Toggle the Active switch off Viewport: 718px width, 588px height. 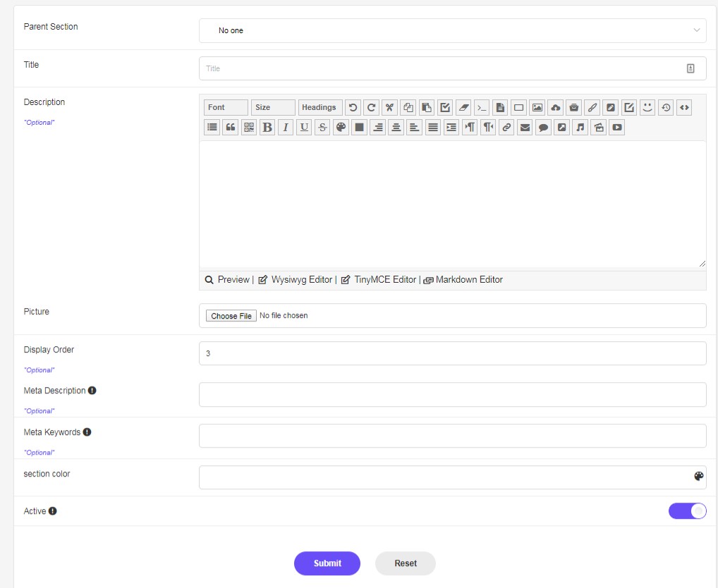[x=687, y=510]
